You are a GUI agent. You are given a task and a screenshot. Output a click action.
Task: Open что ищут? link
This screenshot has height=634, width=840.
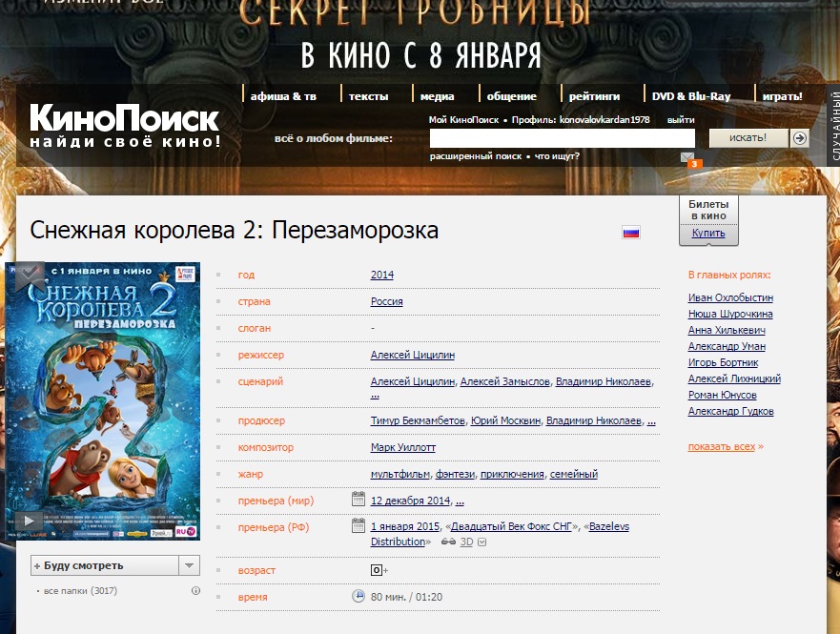557,156
